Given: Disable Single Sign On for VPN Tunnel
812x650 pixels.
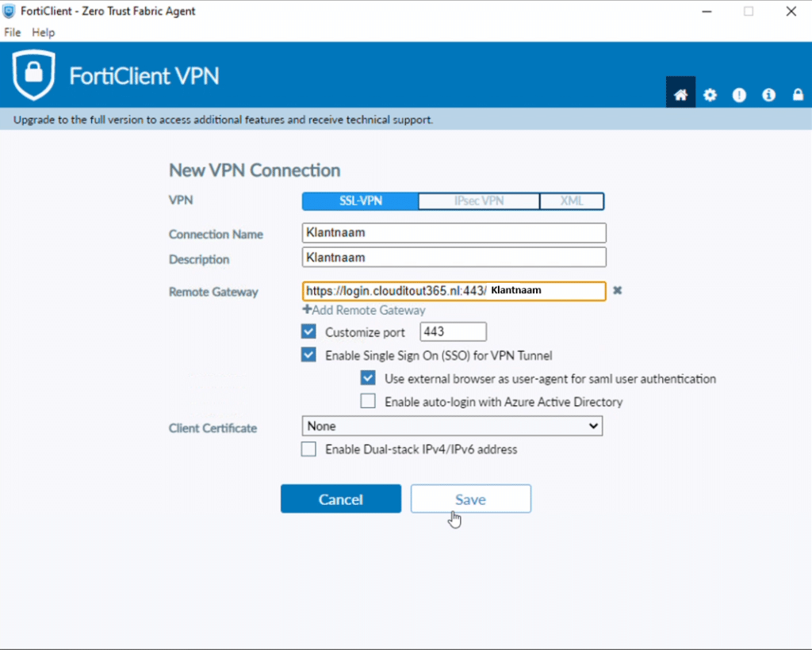Looking at the screenshot, I should point(308,355).
